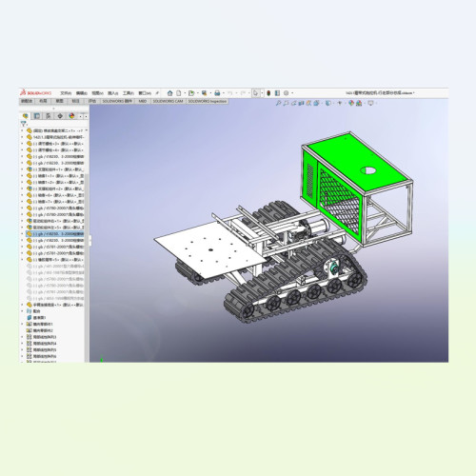Click the left panel collapse handle
476x476 pixels.
pos(89,240)
